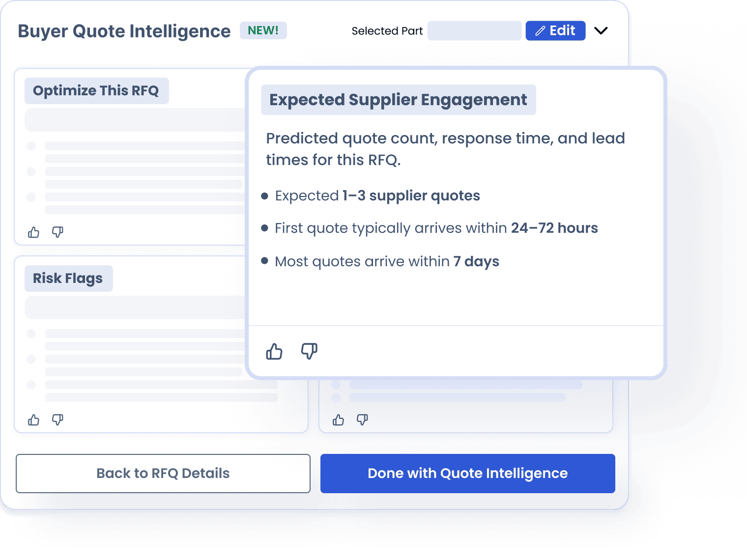The width and height of the screenshot is (747, 560).
Task: Thumbs down the Optimize This RFQ card
Action: [x=57, y=232]
